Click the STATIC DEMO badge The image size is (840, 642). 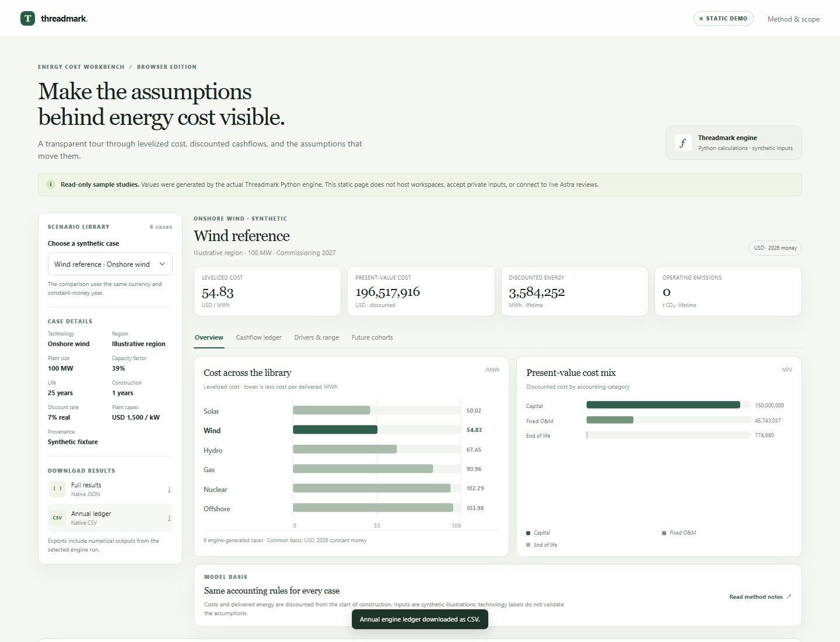[x=723, y=19]
